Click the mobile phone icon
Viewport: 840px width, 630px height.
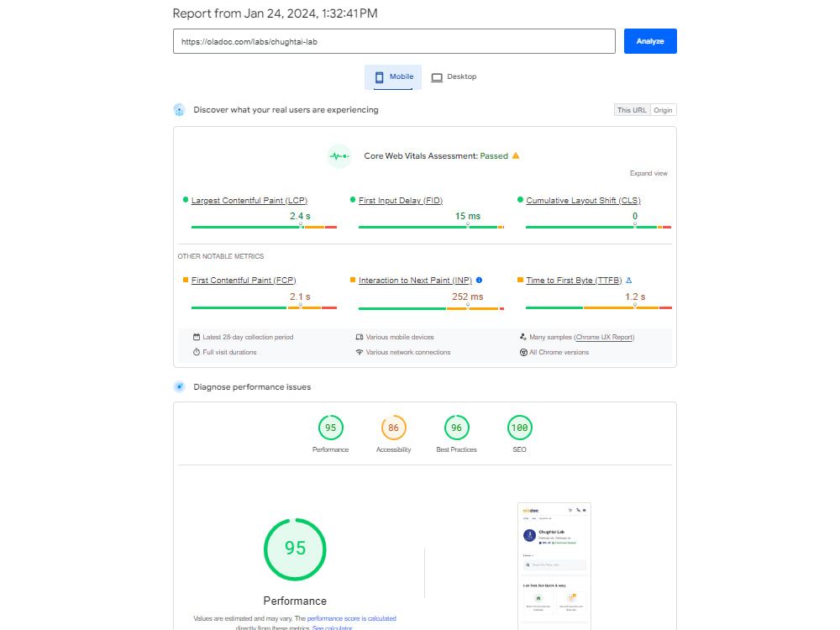tap(380, 77)
